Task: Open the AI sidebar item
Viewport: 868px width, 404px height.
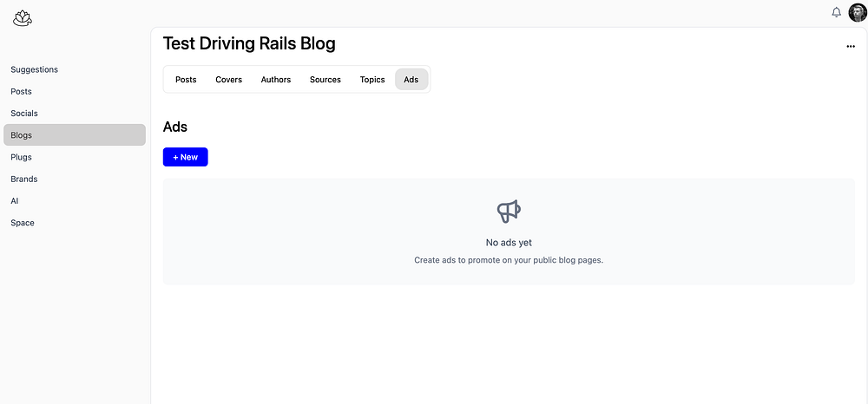Action: click(15, 200)
